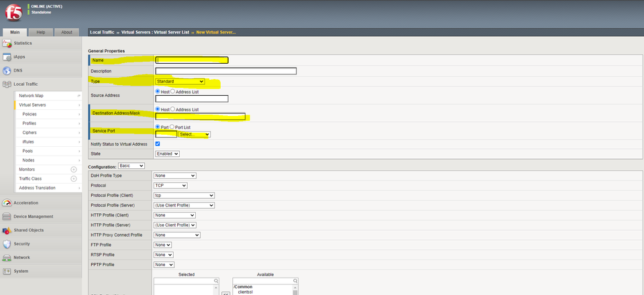Screen dimensions: 644x295
Task: Open the Protocol dropdown showing TCP
Action: (x=170, y=185)
